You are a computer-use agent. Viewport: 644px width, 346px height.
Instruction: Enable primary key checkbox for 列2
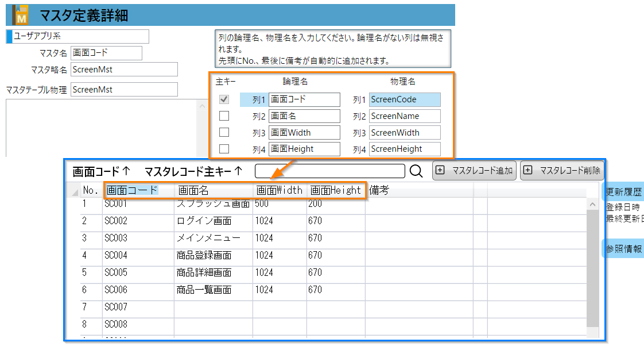pos(224,116)
